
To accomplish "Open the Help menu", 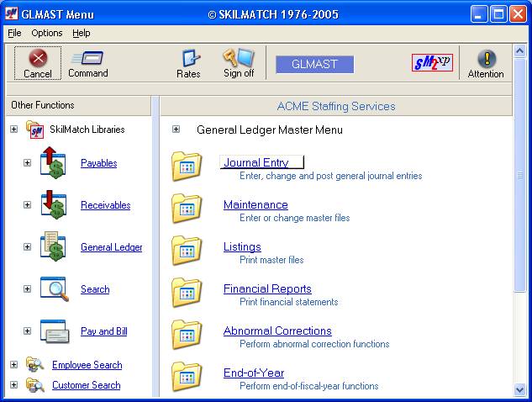I will [81, 33].
